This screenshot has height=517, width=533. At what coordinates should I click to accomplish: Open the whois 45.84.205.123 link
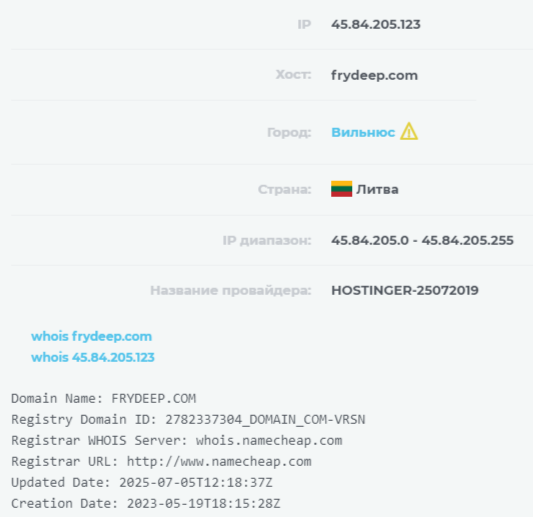pos(93,357)
